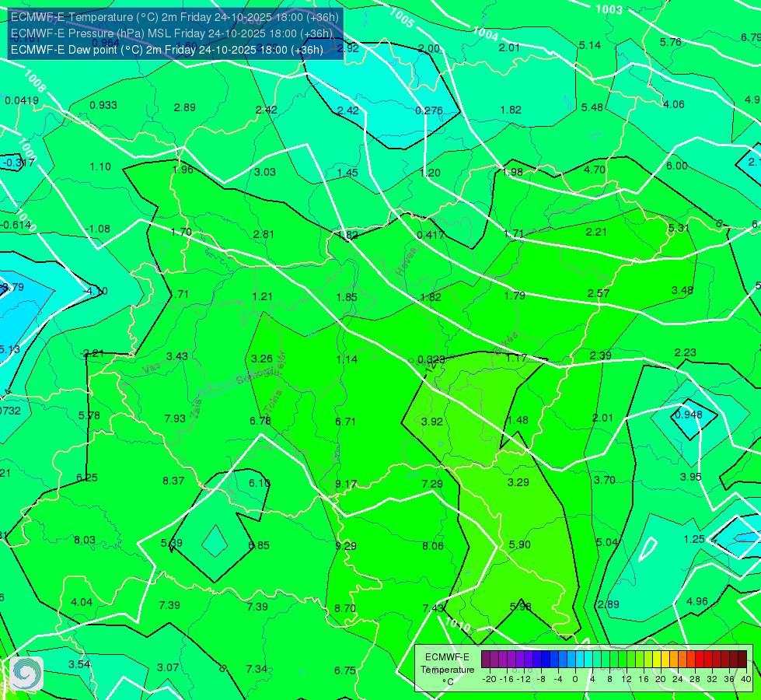
Task: Click the dew point value 9.29
Action: point(346,547)
